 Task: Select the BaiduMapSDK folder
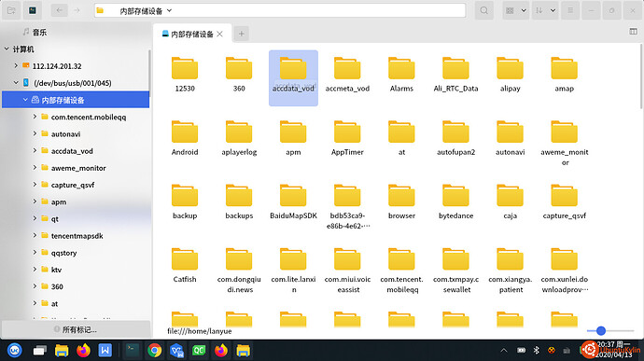pyautogui.click(x=293, y=202)
